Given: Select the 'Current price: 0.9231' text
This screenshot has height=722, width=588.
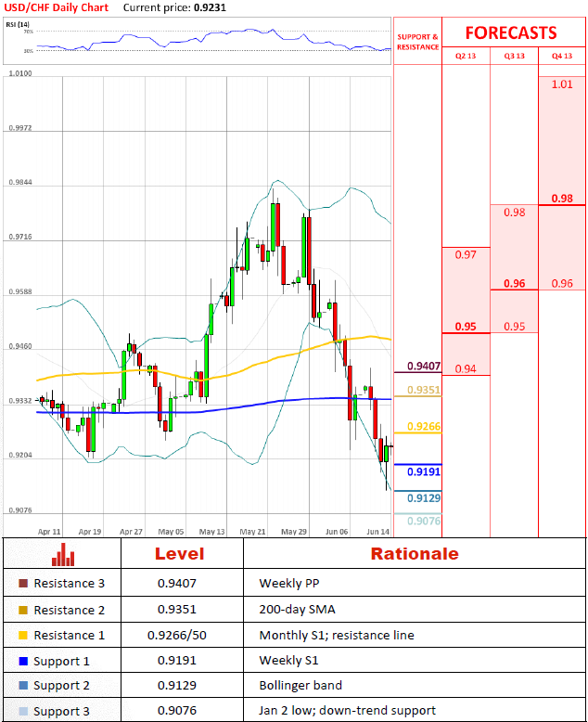Looking at the screenshot, I should point(175,7).
